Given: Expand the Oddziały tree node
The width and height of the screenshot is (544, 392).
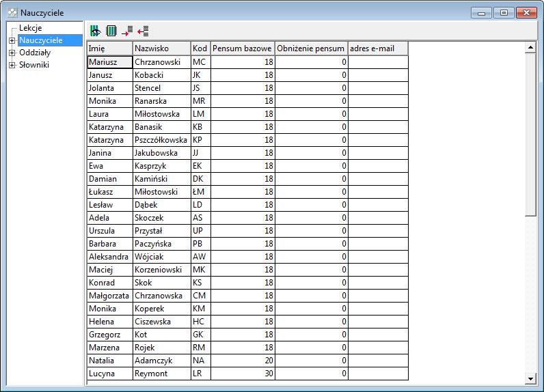Looking at the screenshot, I should pyautogui.click(x=12, y=53).
